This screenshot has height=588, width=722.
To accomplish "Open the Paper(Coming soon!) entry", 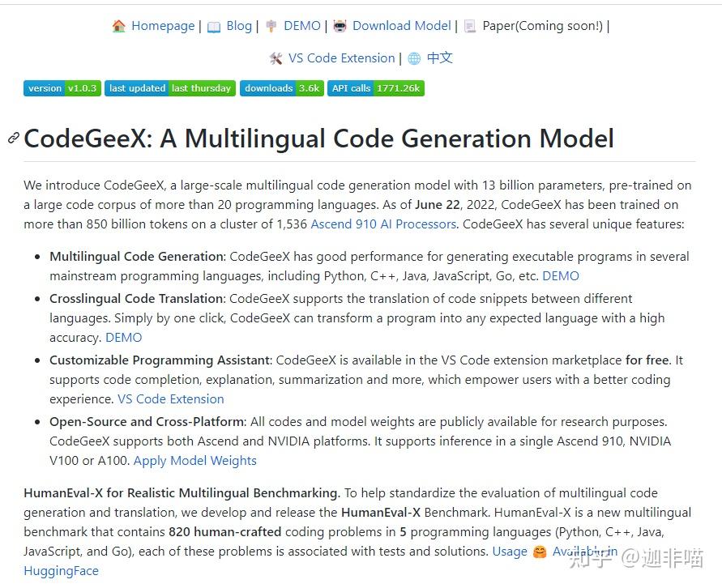I will click(x=543, y=25).
